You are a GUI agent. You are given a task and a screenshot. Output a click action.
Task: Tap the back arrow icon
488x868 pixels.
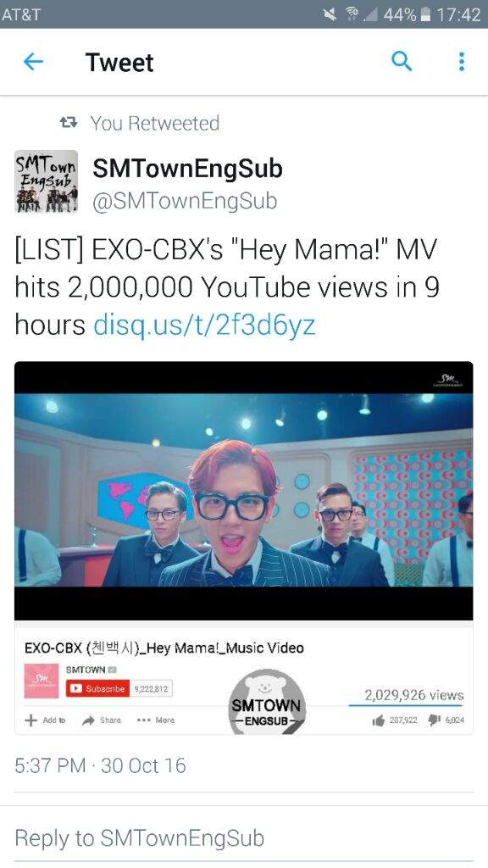(33, 61)
